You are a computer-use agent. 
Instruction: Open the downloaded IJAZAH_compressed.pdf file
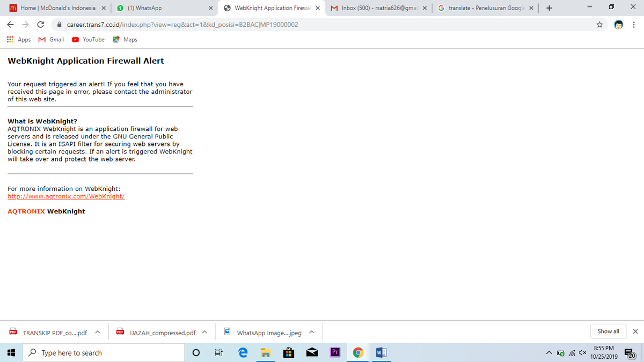(156, 333)
